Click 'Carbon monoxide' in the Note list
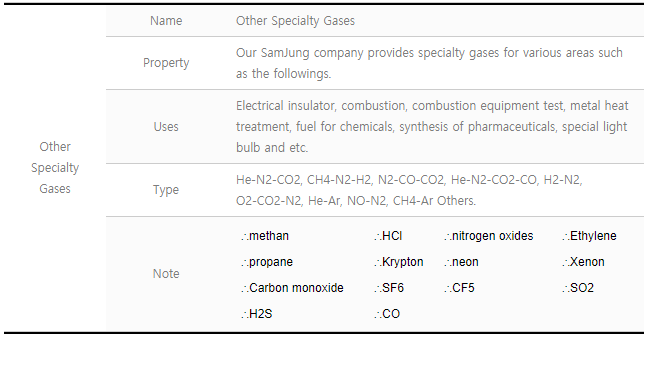The height and width of the screenshot is (380, 649). coord(292,288)
